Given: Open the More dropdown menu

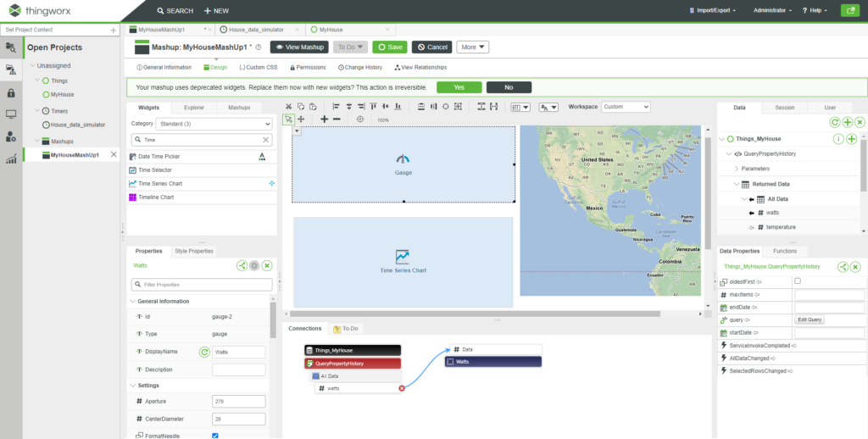Looking at the screenshot, I should [473, 47].
